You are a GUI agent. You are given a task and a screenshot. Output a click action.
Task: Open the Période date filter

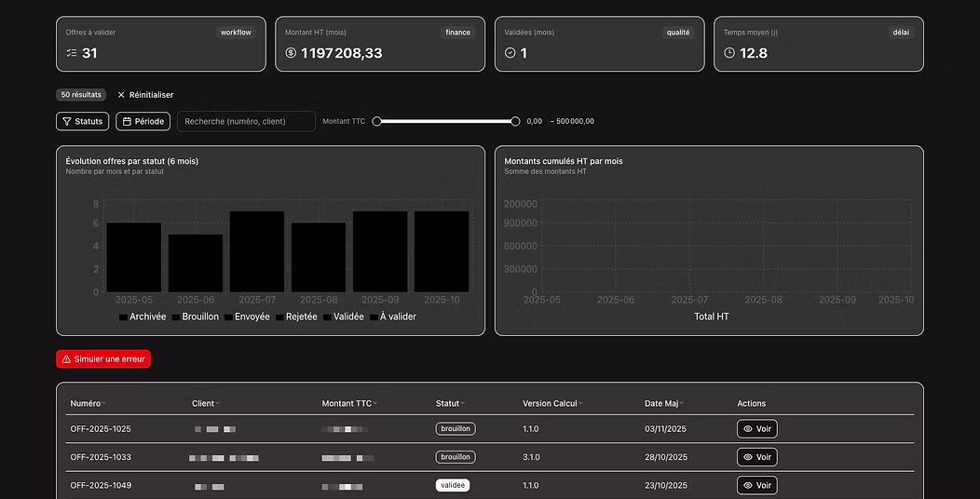click(143, 121)
